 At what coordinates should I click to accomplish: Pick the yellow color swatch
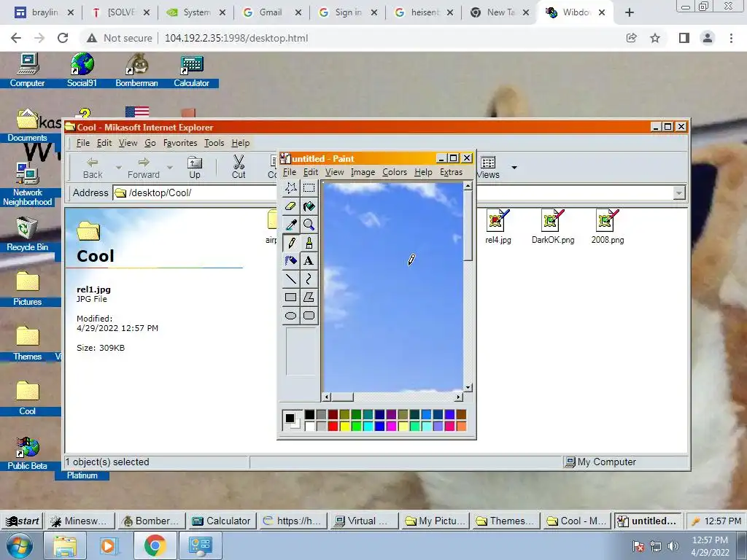point(344,426)
